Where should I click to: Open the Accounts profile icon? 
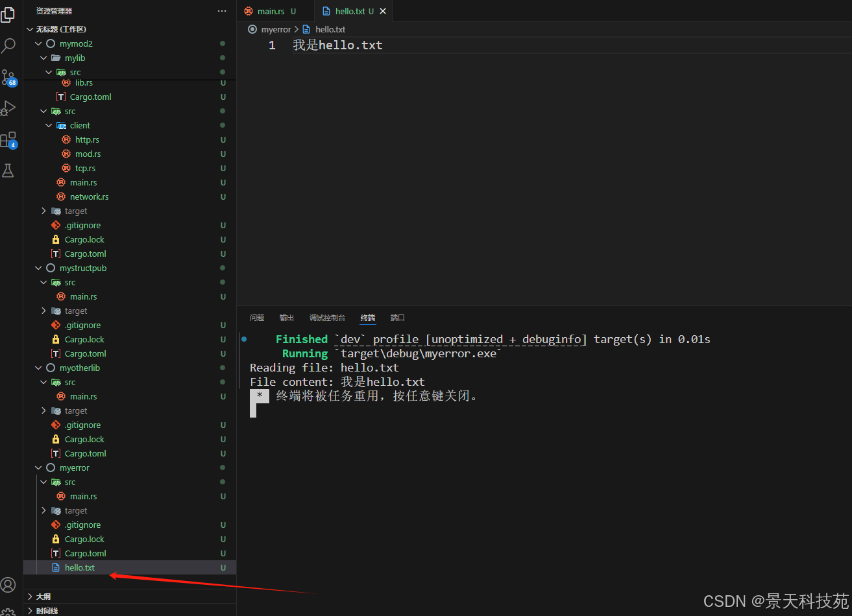(x=8, y=585)
